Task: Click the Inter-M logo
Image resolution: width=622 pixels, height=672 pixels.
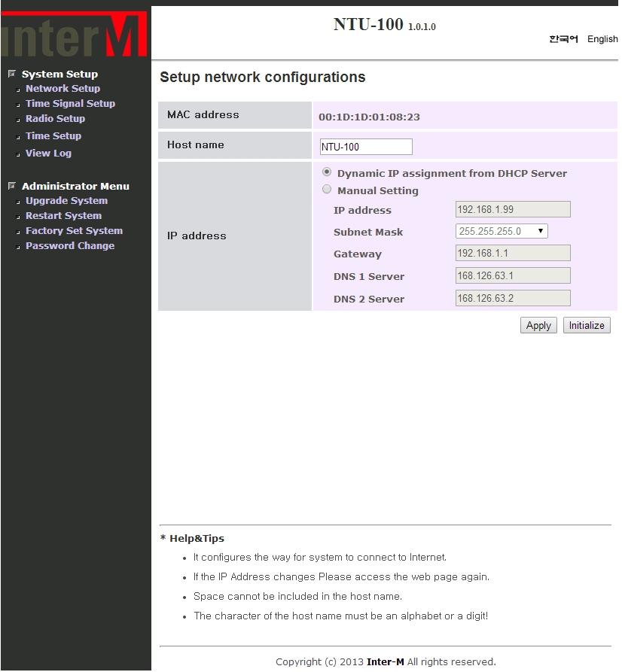Action: (x=74, y=35)
